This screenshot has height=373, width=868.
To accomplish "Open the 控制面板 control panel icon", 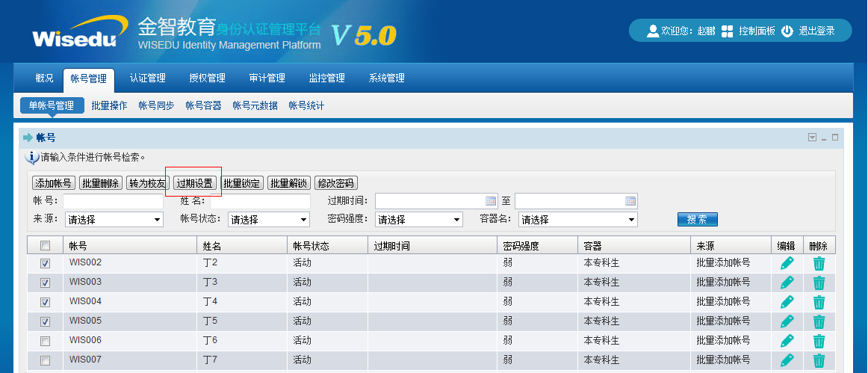I will [x=727, y=31].
